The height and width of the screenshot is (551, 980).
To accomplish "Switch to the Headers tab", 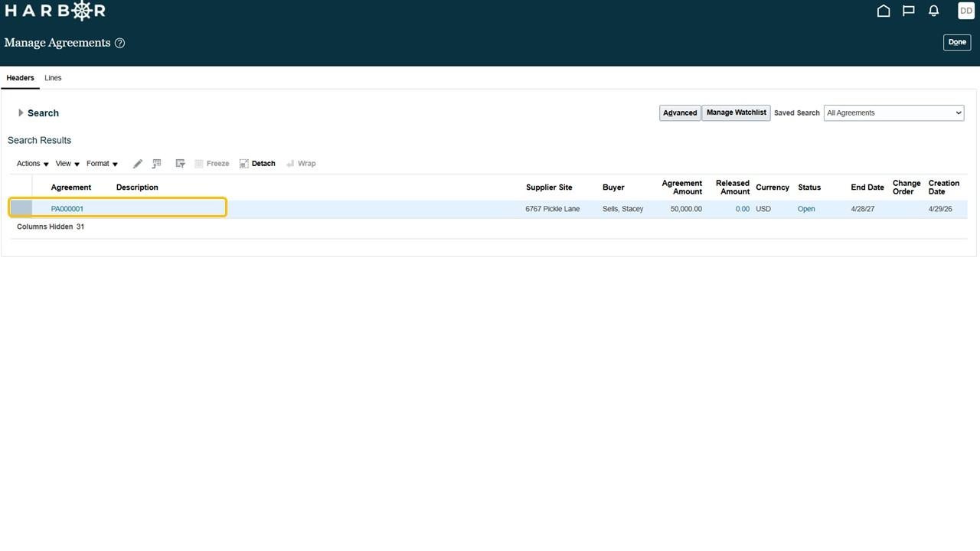I will click(20, 78).
